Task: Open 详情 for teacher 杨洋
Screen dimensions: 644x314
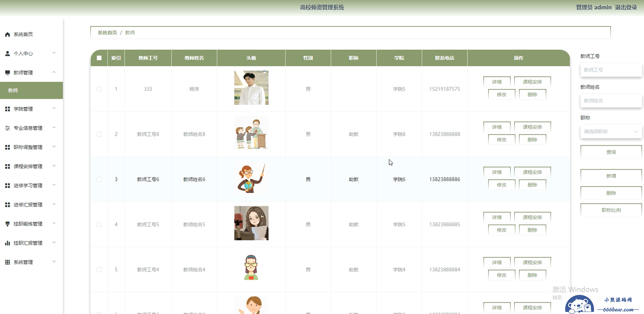Action: coord(497,82)
